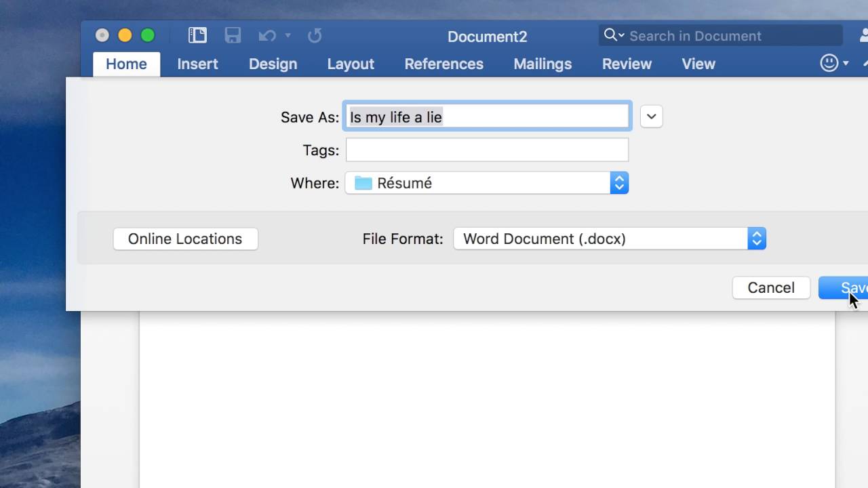The image size is (868, 488).
Task: Click the Search in Document field
Action: (x=726, y=36)
